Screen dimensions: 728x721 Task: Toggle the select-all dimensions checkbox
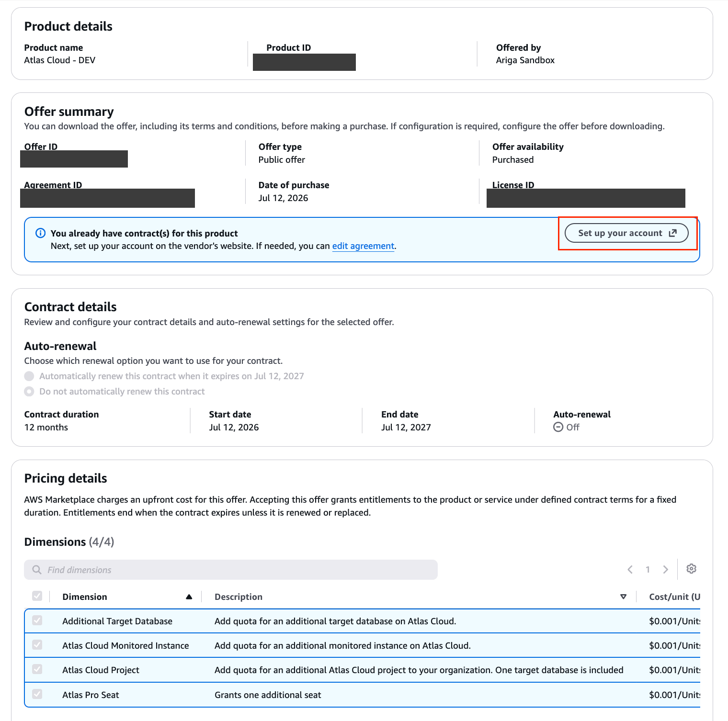(x=37, y=596)
